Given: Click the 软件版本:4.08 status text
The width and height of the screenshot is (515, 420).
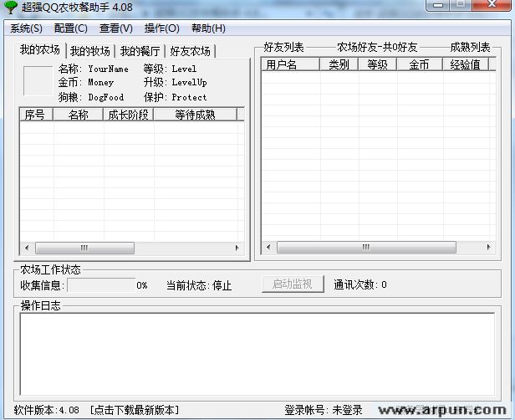Looking at the screenshot, I should [46, 410].
